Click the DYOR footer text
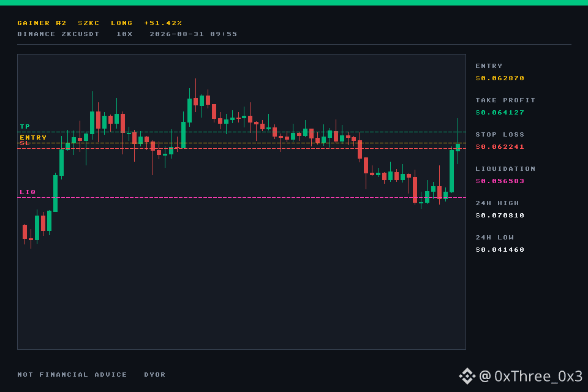588x392 pixels. tap(155, 375)
